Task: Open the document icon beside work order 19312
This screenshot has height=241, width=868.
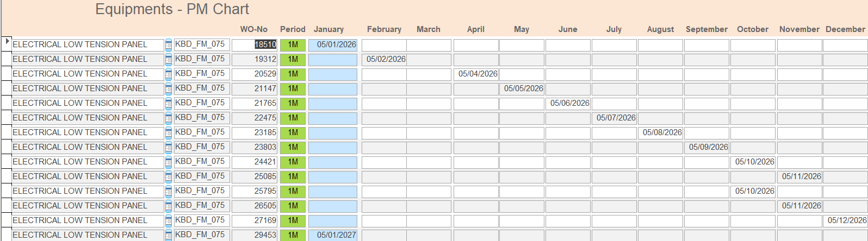Action: (169, 60)
